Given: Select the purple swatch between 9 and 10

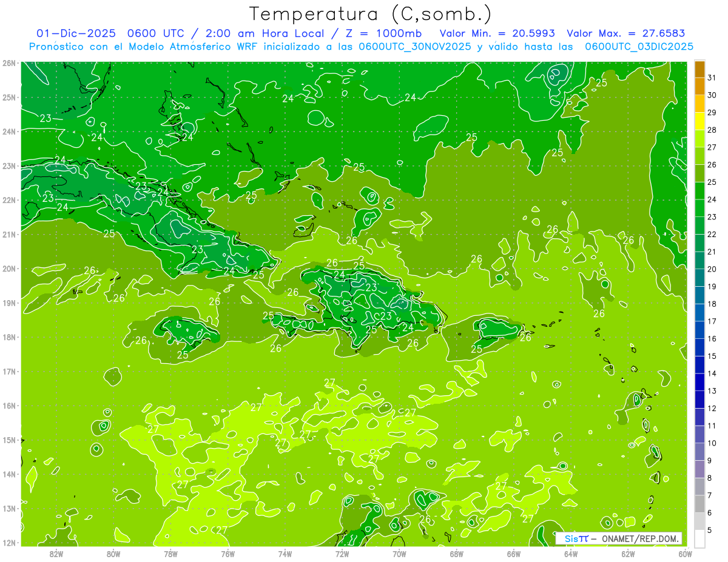Looking at the screenshot, I should [x=699, y=452].
